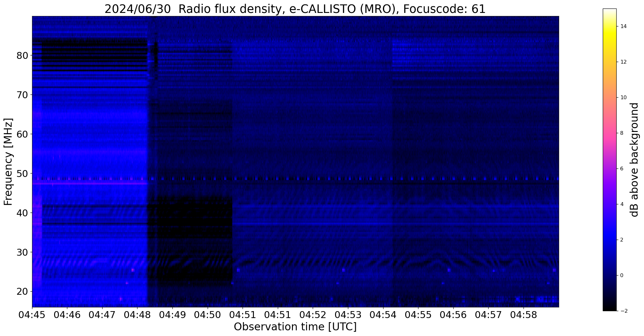Click the 04:54 time tick label
Screen dimensions: 644x336
(x=383, y=315)
